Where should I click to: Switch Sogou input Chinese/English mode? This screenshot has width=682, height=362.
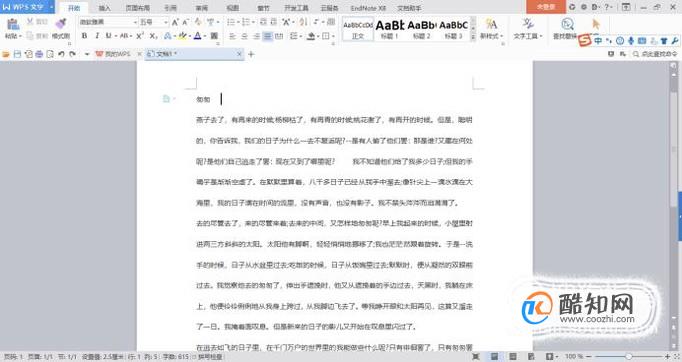[598, 41]
